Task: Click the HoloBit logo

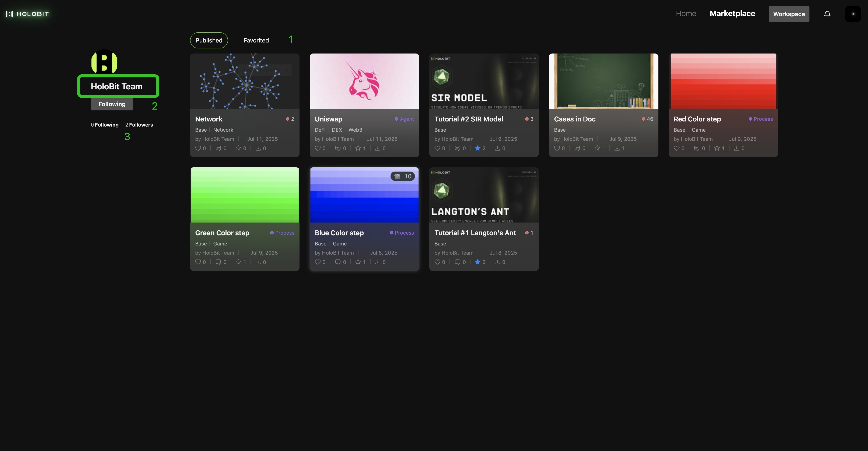Action: [x=27, y=14]
